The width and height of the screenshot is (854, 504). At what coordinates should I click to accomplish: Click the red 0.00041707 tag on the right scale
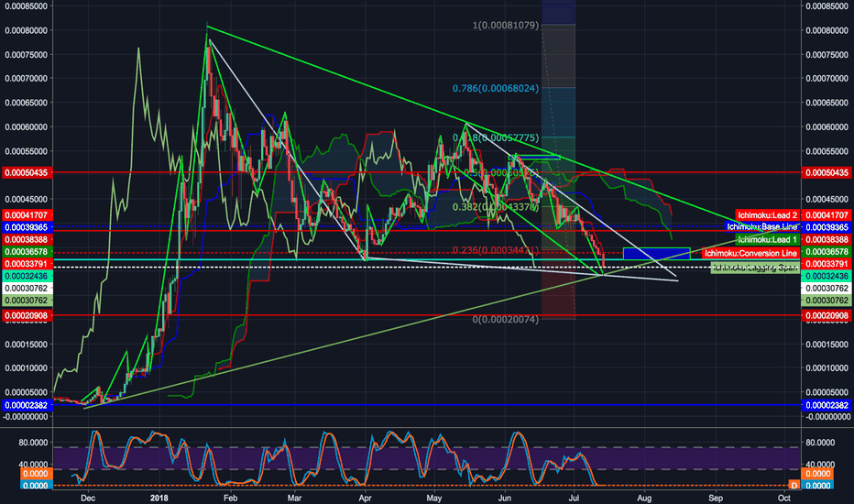pyautogui.click(x=827, y=215)
